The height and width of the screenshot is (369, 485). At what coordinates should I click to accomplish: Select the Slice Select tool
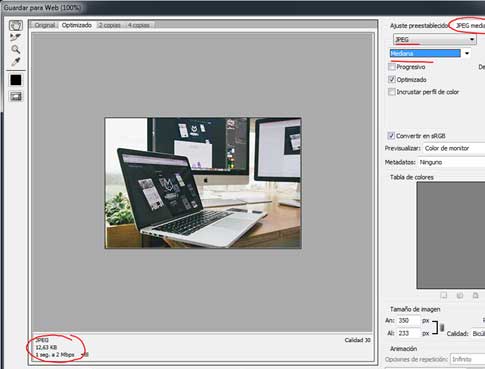pyautogui.click(x=15, y=38)
